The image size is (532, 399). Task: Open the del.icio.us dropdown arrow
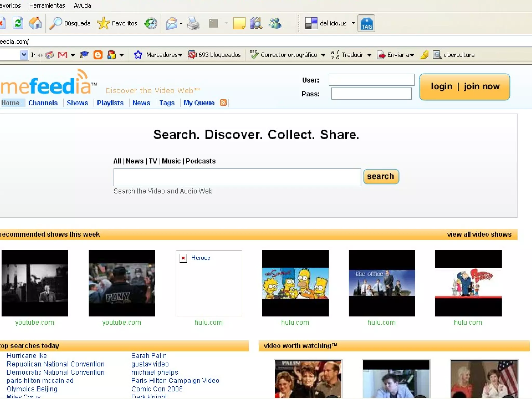tap(353, 23)
